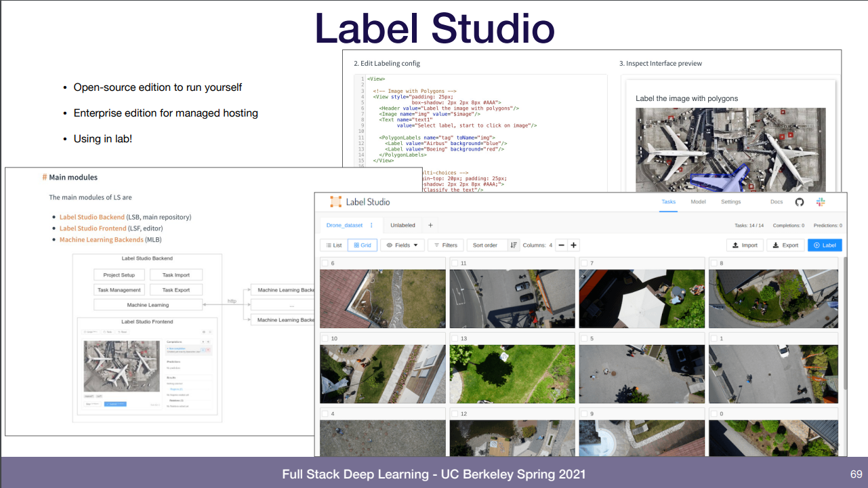The height and width of the screenshot is (488, 868).
Task: Check the checkbox for task 7
Action: (583, 263)
